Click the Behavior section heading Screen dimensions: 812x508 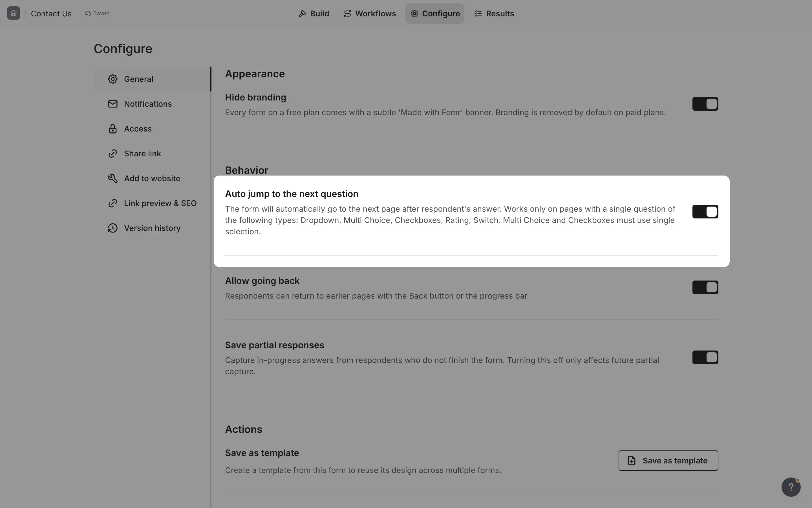coord(247,170)
